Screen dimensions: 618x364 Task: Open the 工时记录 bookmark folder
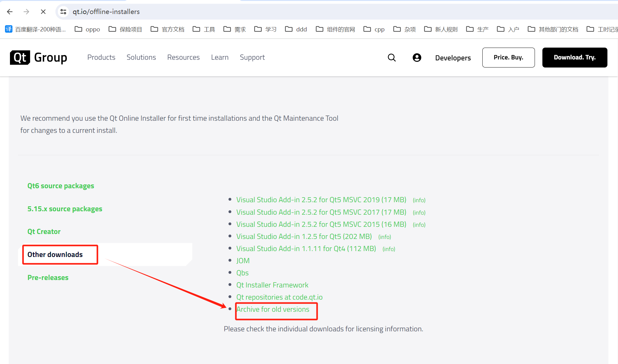click(602, 29)
